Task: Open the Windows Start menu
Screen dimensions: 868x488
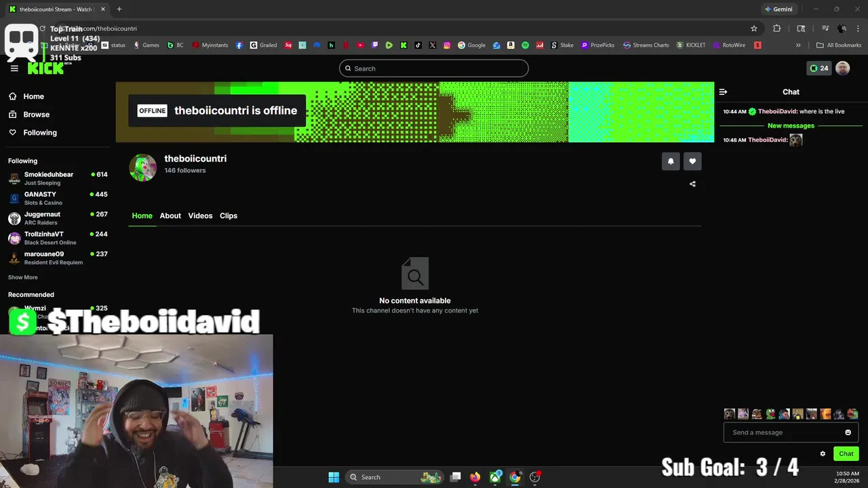Action: click(334, 477)
